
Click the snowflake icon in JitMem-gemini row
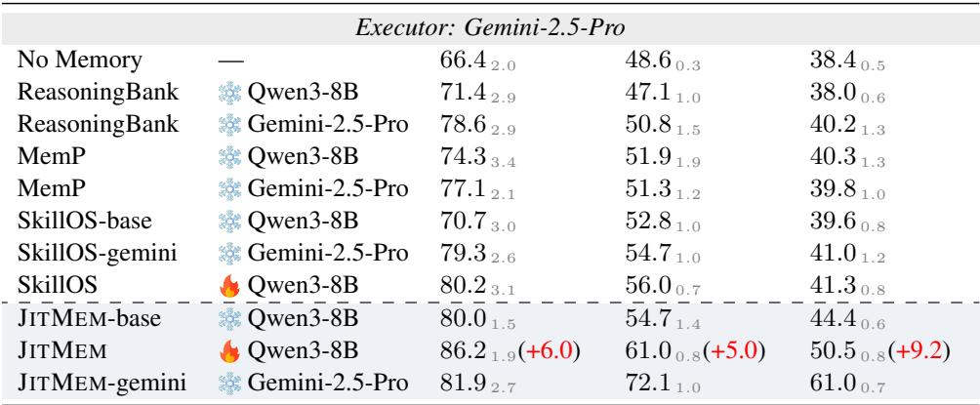point(229,383)
